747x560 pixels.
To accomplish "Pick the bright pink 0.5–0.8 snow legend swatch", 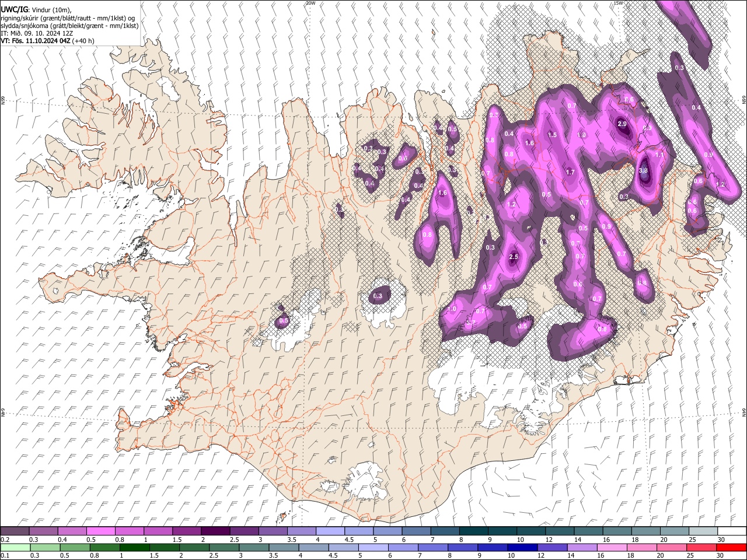I will point(100,531).
